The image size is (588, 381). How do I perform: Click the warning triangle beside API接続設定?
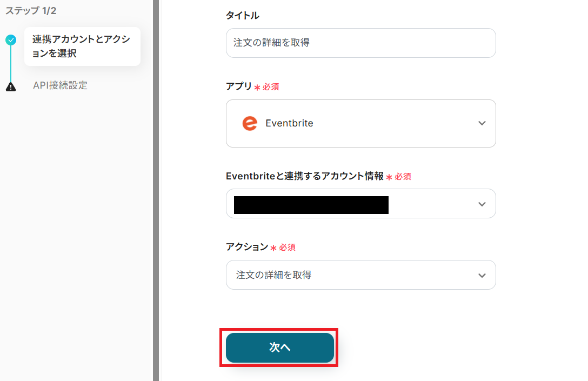pyautogui.click(x=11, y=86)
